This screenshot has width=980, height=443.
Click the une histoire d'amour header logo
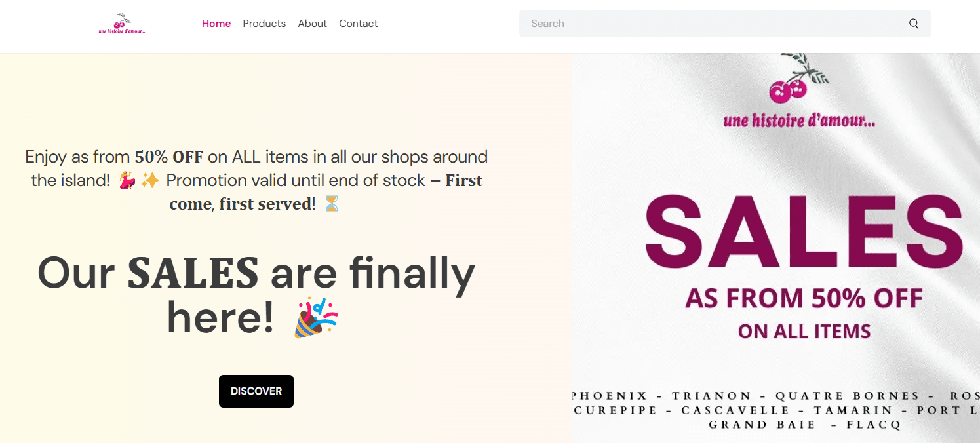[122, 24]
